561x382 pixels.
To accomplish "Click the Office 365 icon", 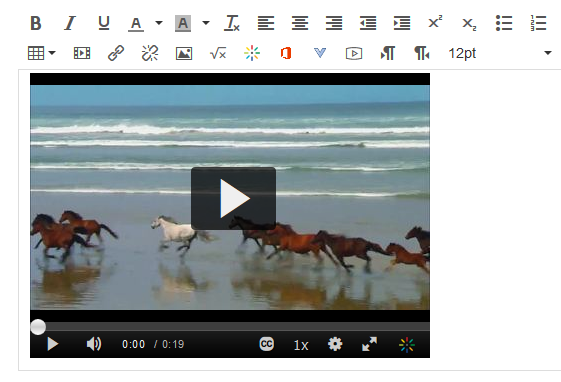I will point(286,53).
